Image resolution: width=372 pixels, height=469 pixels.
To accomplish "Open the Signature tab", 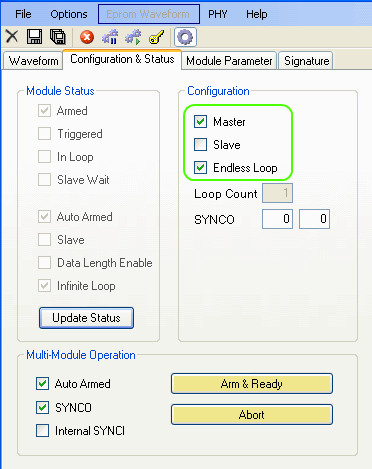I will (x=306, y=61).
